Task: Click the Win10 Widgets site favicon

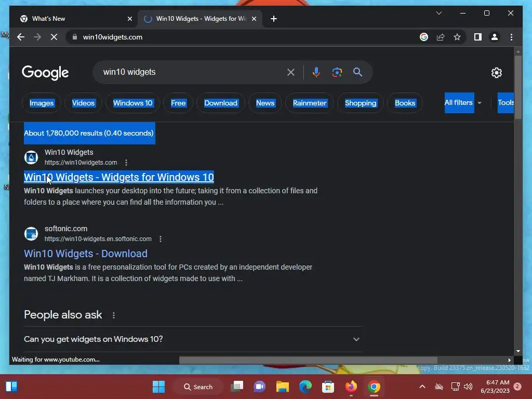Action: 31,157
